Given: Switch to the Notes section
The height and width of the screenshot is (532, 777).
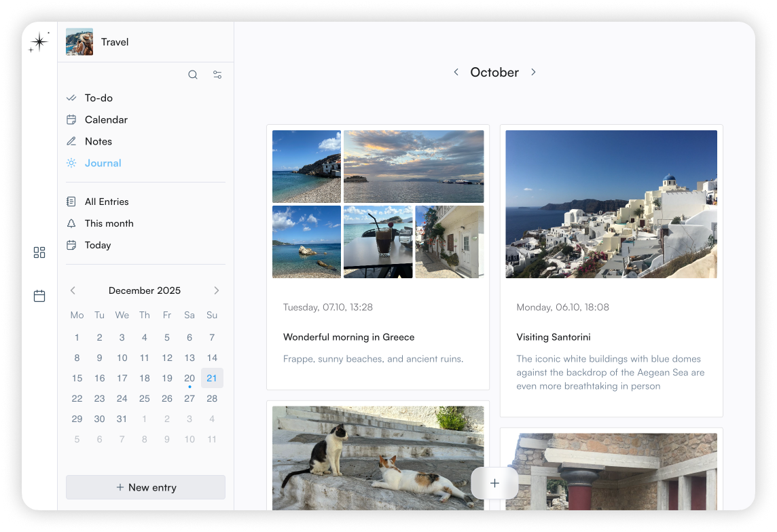Looking at the screenshot, I should click(98, 141).
